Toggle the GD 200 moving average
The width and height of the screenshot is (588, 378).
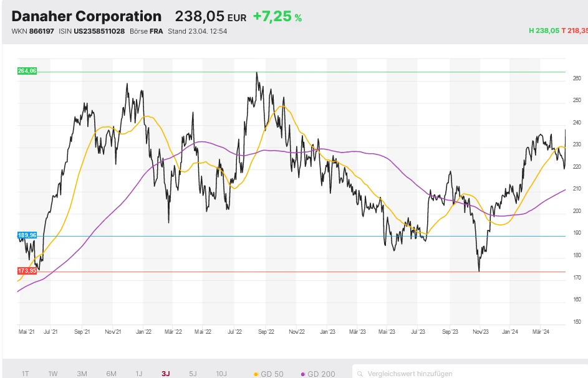[x=318, y=374]
